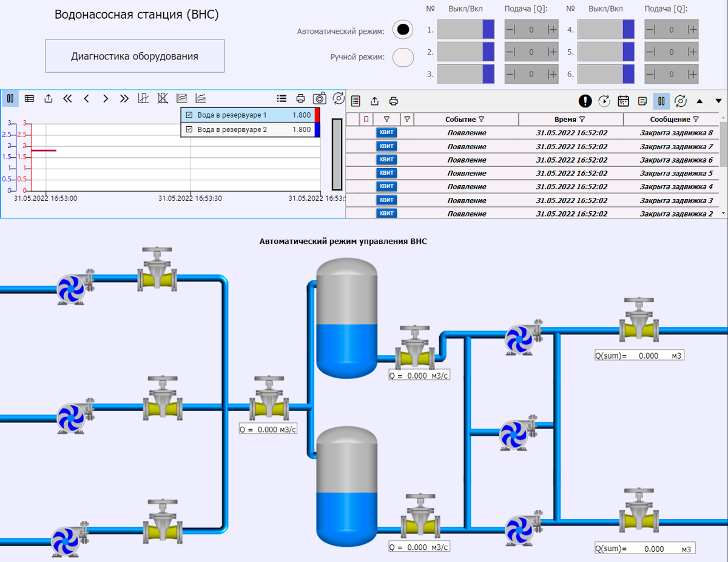Pause the trend chart playback
The image size is (728, 562).
click(x=10, y=98)
